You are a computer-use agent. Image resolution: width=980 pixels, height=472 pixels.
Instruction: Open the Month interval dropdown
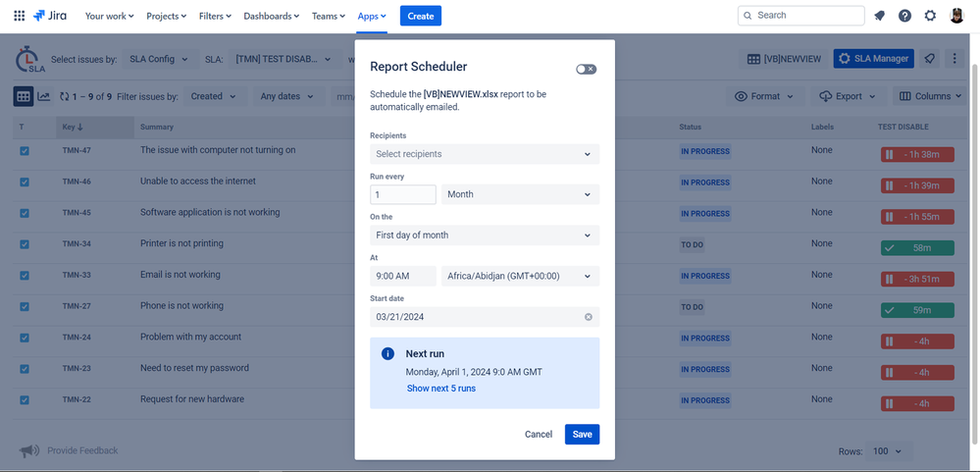520,194
